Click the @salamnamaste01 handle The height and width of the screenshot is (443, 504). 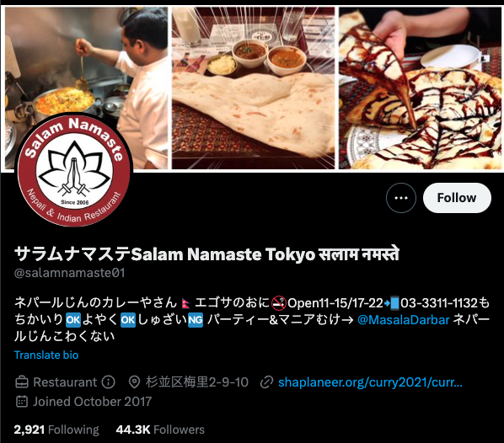69,273
